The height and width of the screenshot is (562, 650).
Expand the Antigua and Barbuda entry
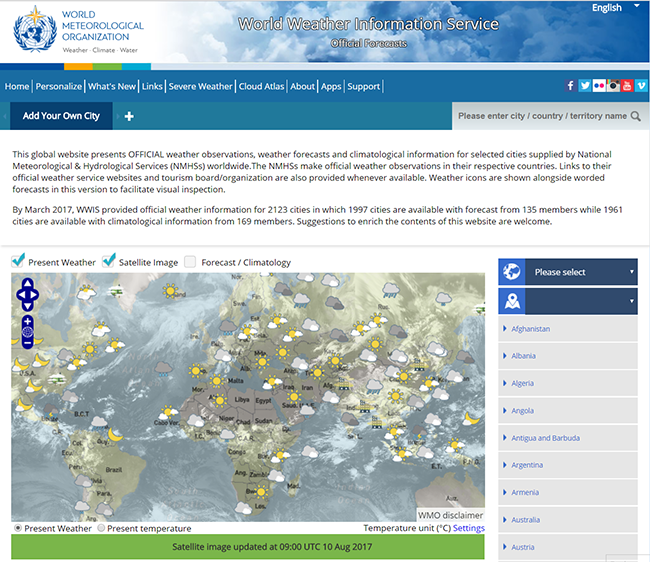568,438
